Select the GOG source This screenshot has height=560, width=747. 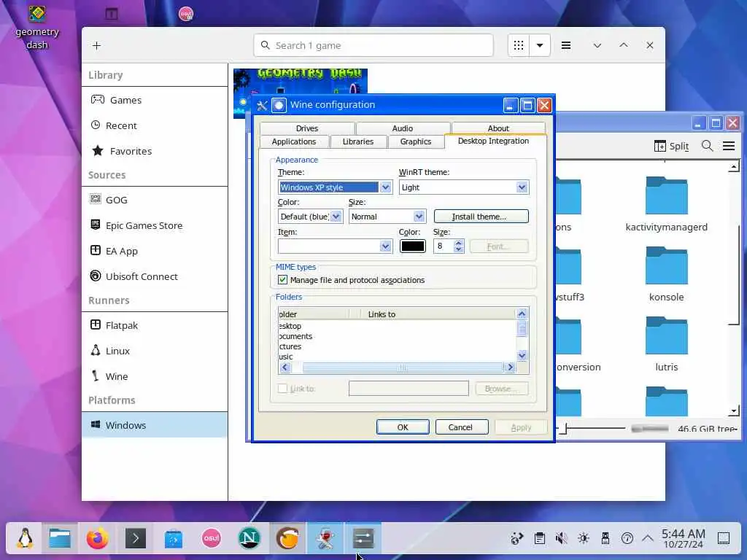[x=155, y=200]
